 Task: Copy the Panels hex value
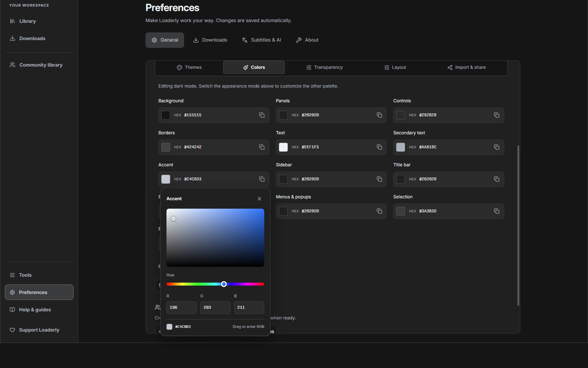click(379, 115)
